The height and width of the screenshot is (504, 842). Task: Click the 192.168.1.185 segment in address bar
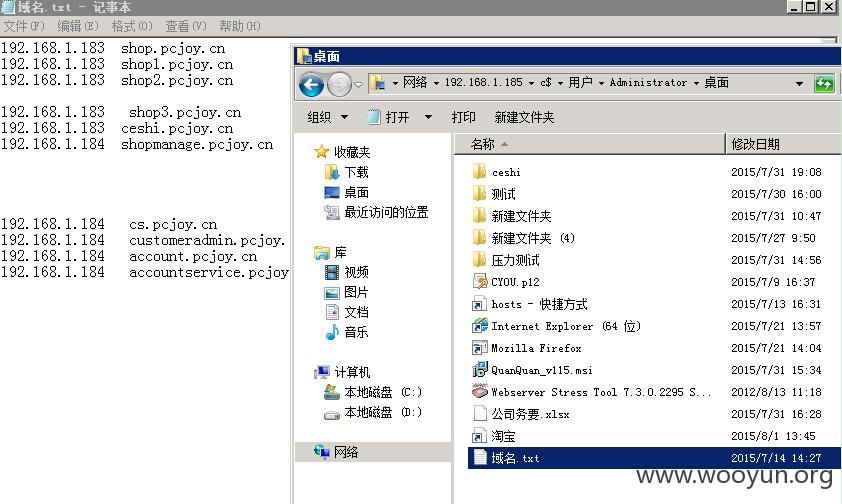coord(483,83)
